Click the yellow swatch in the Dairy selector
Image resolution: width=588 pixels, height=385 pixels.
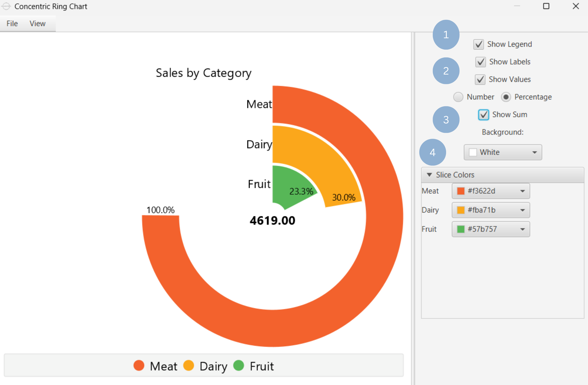coord(461,210)
